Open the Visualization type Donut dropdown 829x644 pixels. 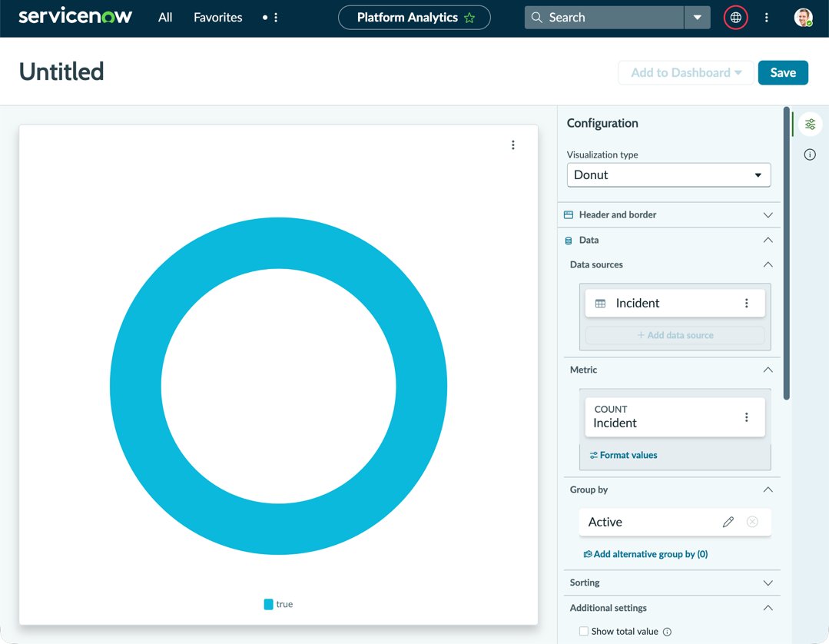[668, 175]
